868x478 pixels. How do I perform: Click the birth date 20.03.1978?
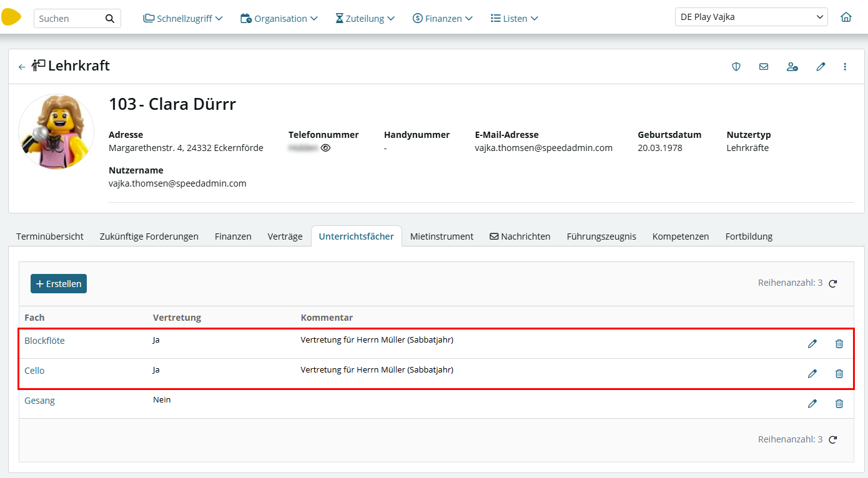click(660, 148)
